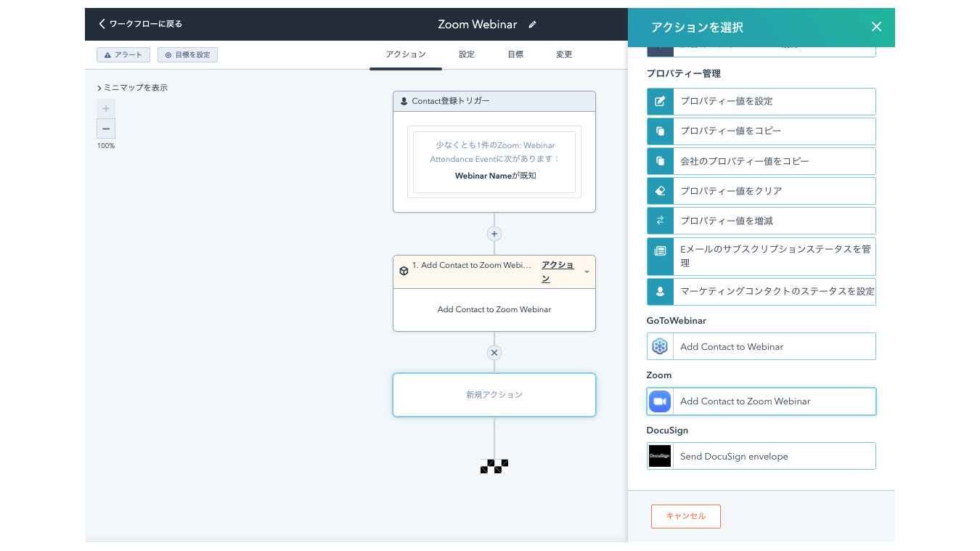Zoom out with the minus button

pyautogui.click(x=106, y=129)
